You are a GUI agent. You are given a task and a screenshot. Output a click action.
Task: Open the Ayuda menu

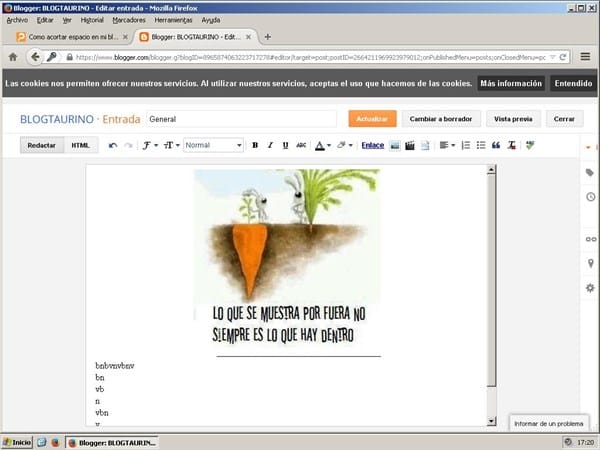(x=211, y=20)
